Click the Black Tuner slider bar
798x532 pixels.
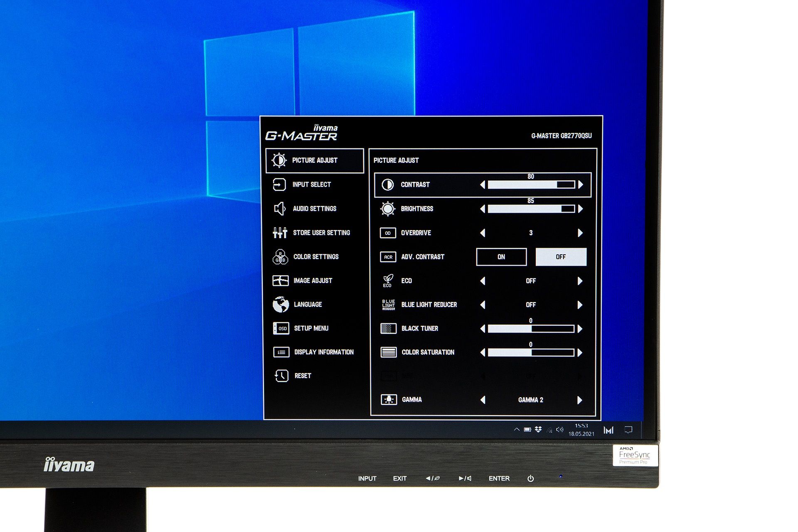coord(532,329)
